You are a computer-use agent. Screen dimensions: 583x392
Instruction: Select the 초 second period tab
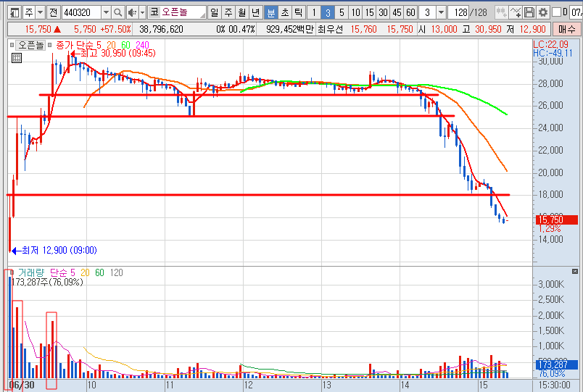coord(285,12)
